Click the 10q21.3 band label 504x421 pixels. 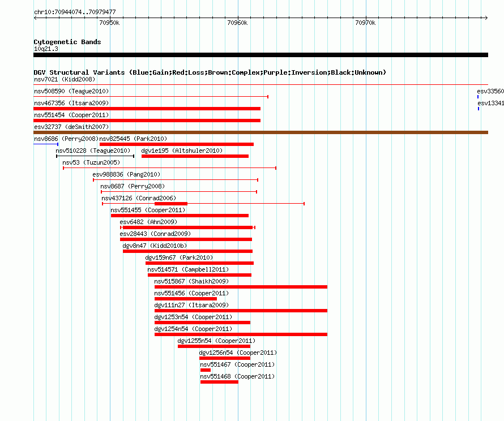(46, 49)
